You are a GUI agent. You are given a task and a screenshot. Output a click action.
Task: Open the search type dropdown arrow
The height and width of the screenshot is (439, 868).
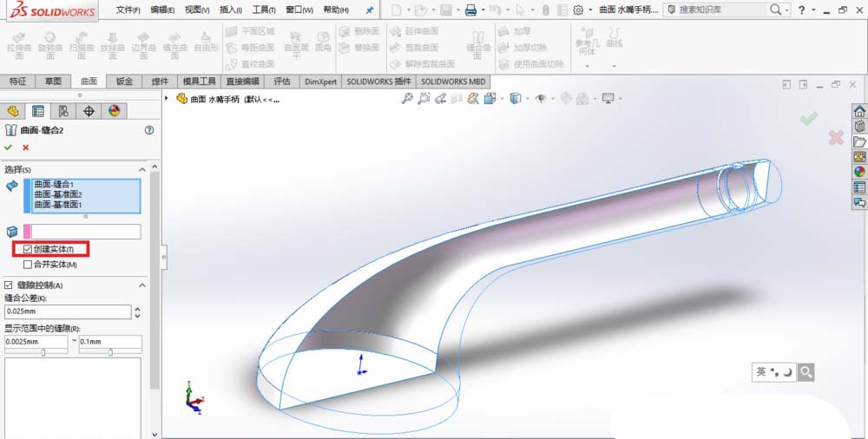[x=786, y=10]
